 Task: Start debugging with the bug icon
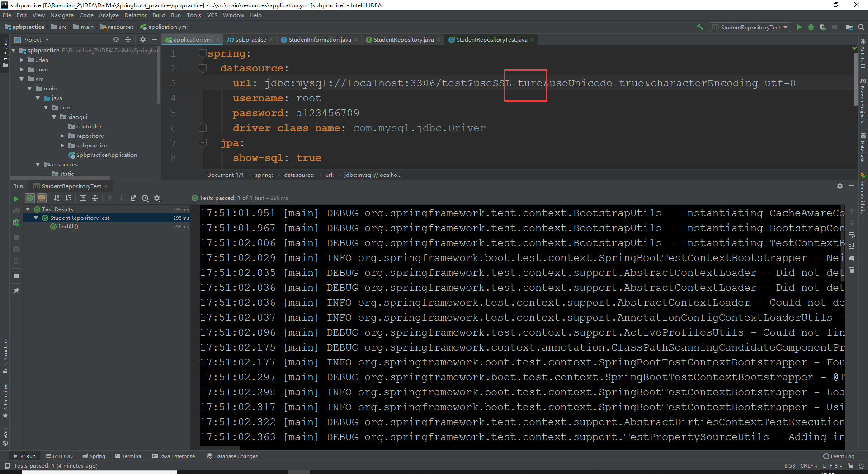tap(811, 27)
